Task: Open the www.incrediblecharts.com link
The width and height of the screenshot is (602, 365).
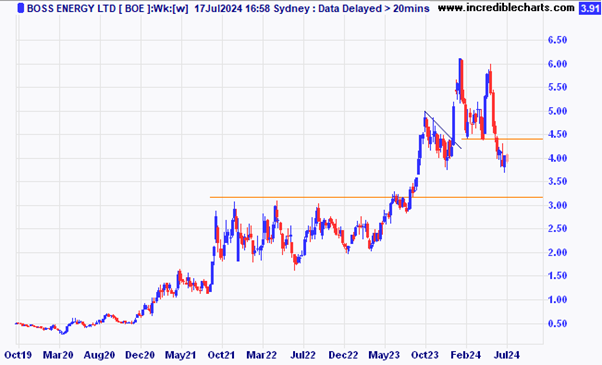Action: [506, 8]
